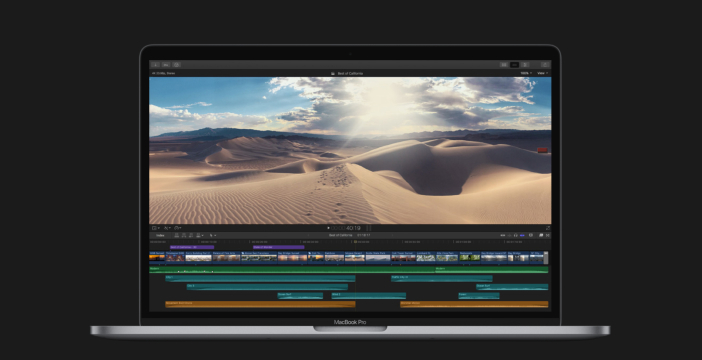Click the Append clip edit icon
702x360 pixels.
pos(191,235)
